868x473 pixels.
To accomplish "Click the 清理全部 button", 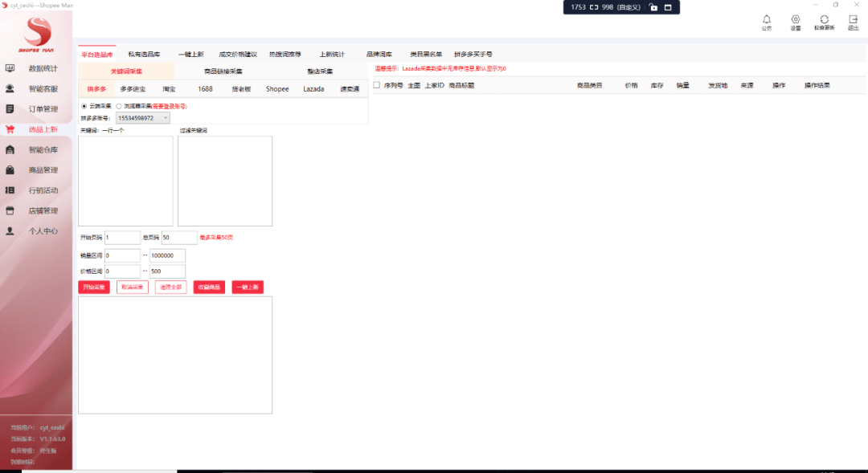I will 170,287.
